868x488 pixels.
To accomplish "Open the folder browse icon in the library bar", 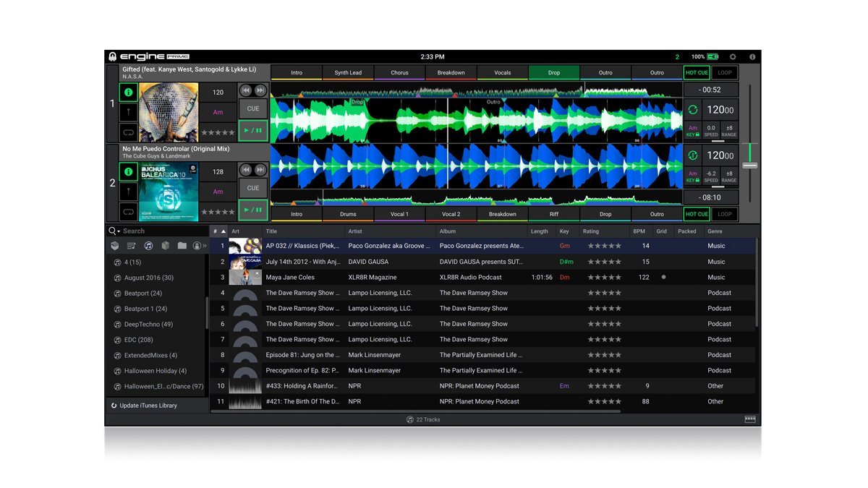I will [x=182, y=245].
